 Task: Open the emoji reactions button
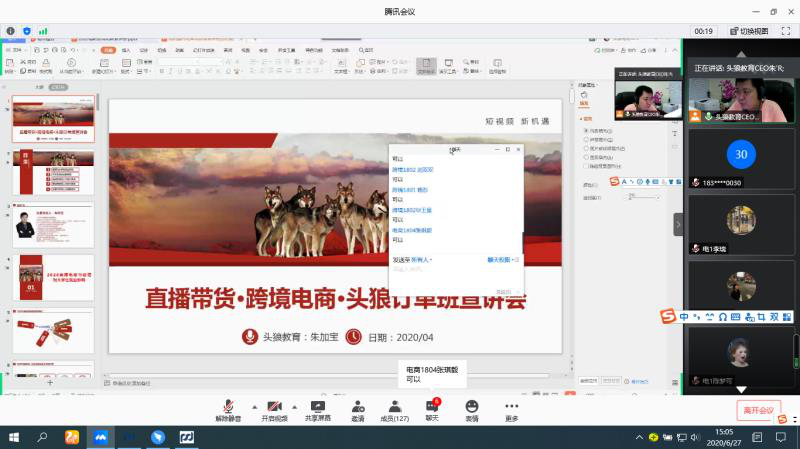pos(472,407)
